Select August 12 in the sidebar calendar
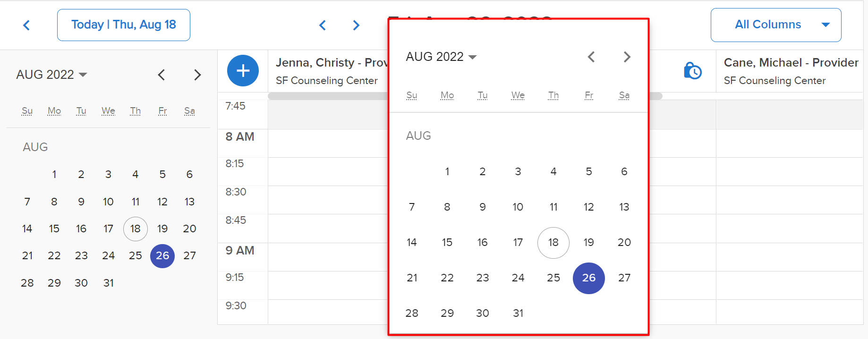Viewport: 868px width, 339px height. pos(162,202)
